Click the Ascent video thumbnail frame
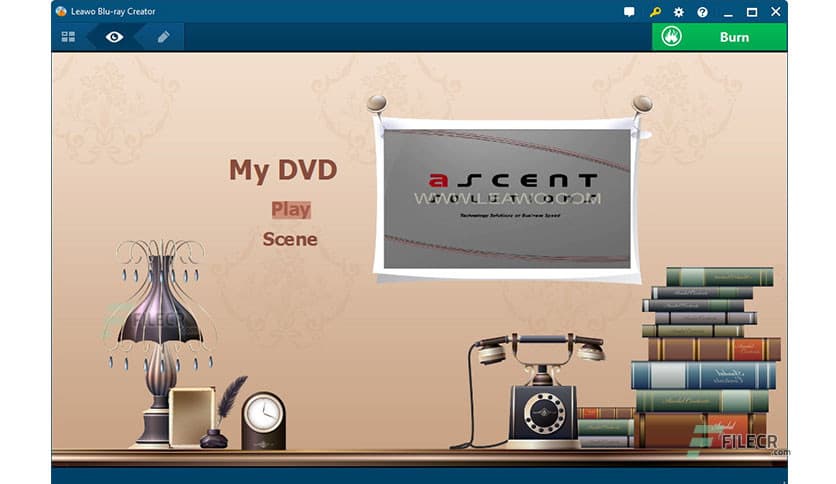 pyautogui.click(x=507, y=198)
